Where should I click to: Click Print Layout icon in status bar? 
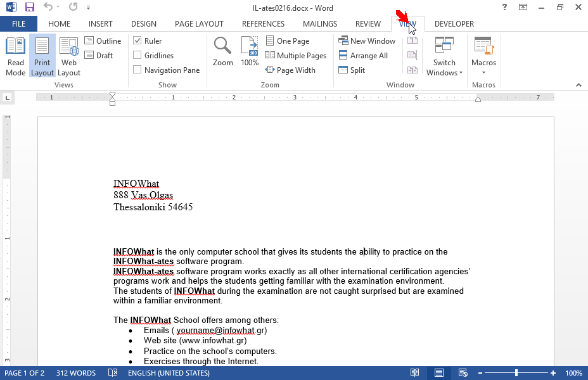[438, 373]
